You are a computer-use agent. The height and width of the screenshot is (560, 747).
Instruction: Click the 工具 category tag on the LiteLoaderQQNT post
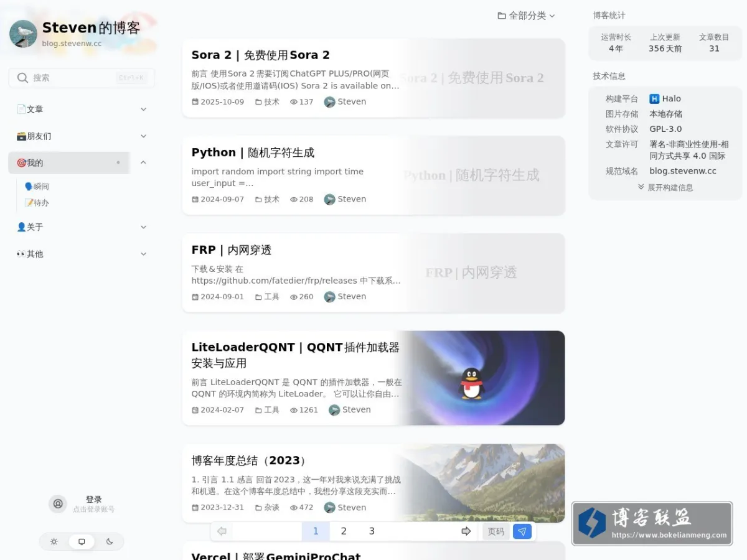(268, 410)
